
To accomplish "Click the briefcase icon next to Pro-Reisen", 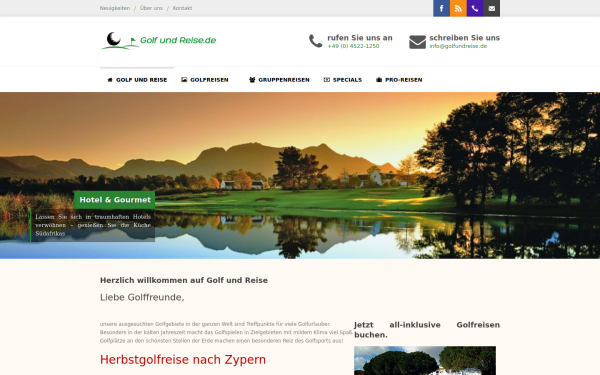I will 379,80.
